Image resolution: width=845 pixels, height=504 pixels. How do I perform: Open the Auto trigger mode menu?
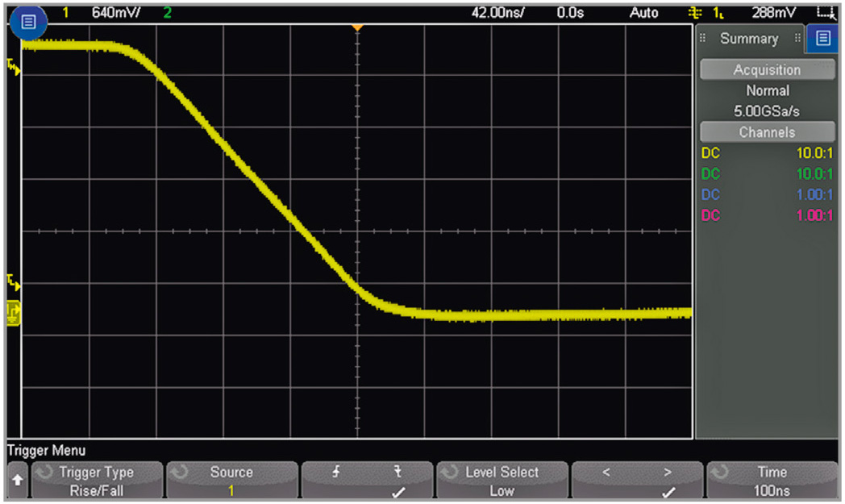tap(644, 13)
